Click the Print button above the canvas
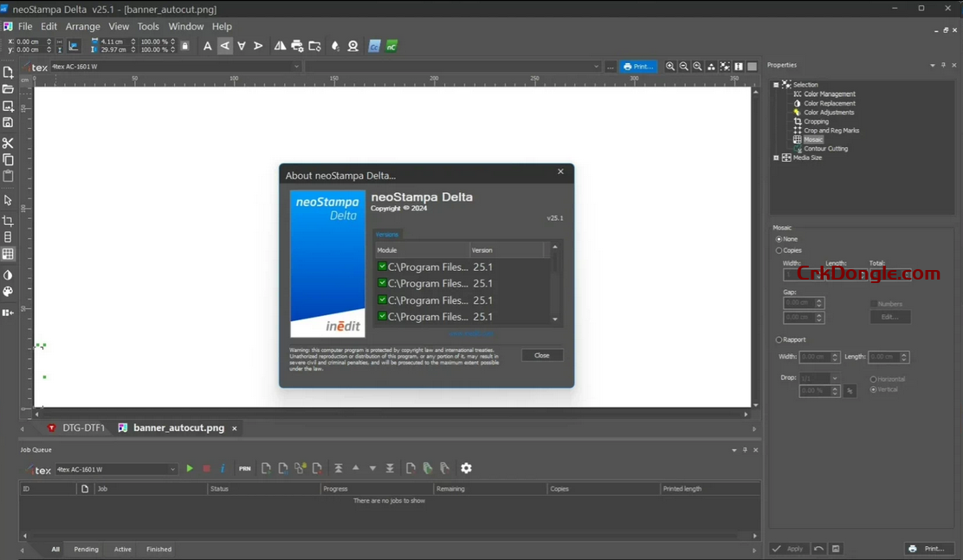The width and height of the screenshot is (963, 560). point(638,66)
